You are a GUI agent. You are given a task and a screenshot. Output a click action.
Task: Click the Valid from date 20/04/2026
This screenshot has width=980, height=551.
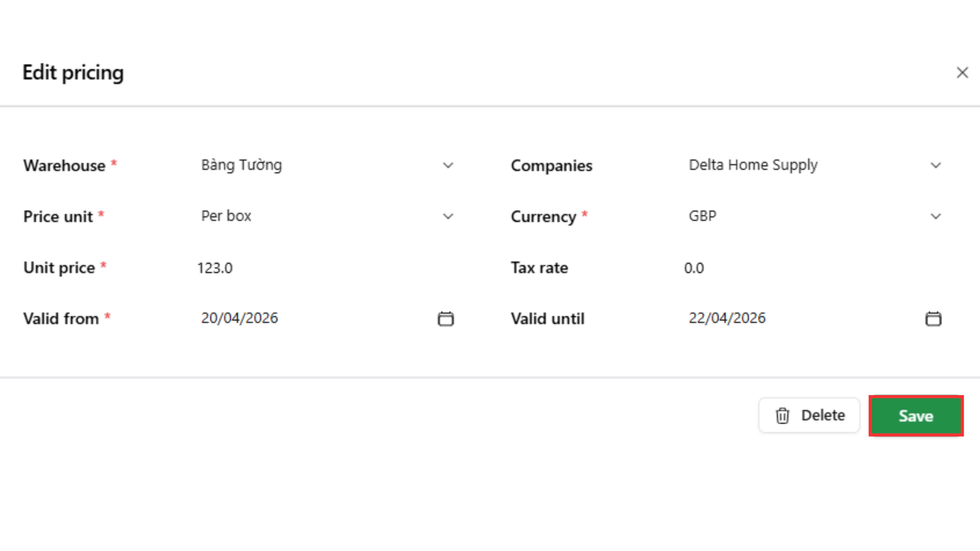tap(240, 318)
